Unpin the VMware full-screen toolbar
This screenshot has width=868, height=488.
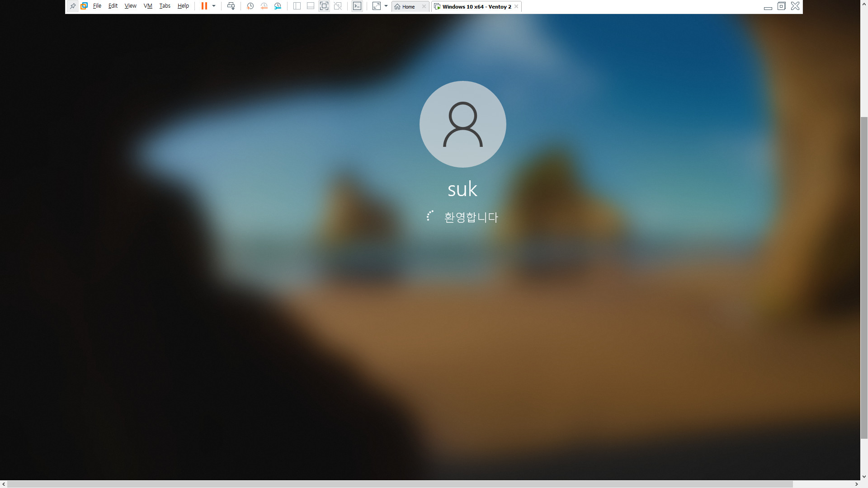pyautogui.click(x=73, y=6)
